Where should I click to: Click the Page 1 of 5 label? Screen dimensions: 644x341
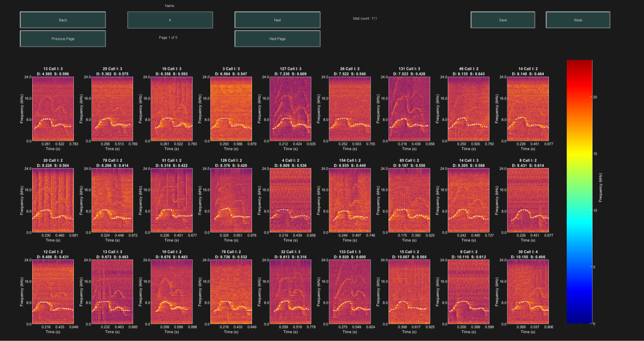168,37
